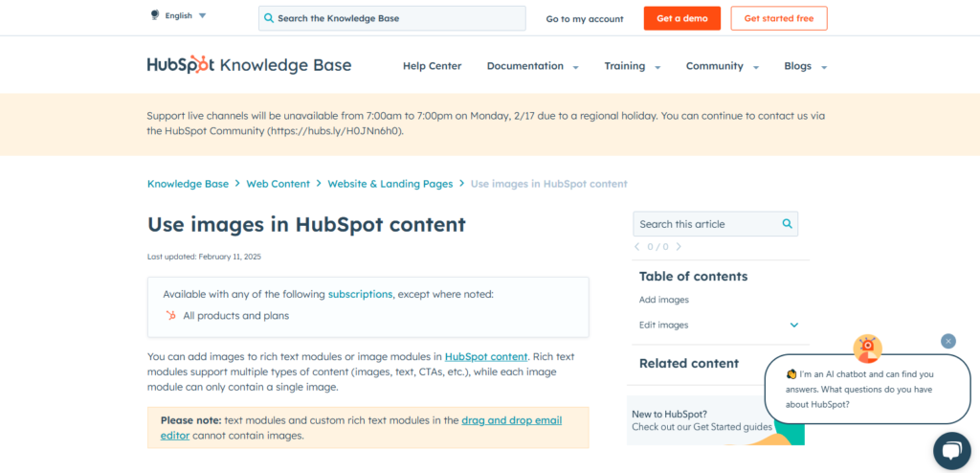Expand the Blogs dropdown caret
This screenshot has width=980, height=473.
pos(824,68)
